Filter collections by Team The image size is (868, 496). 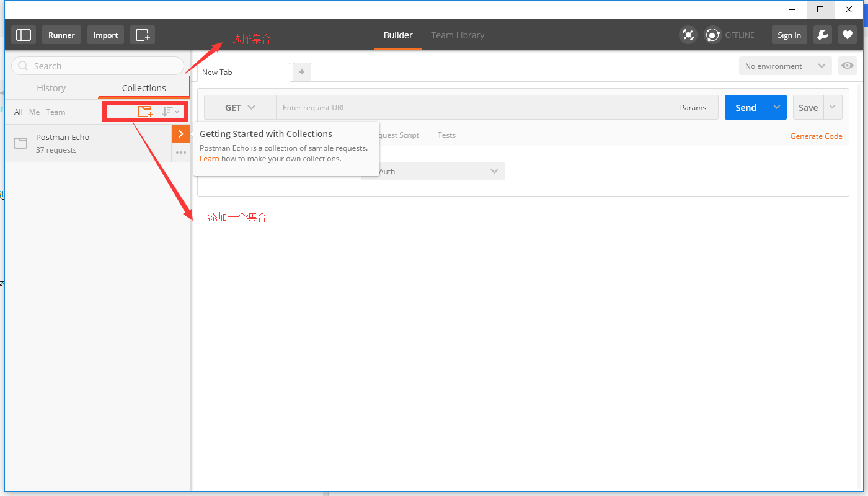[x=55, y=112]
